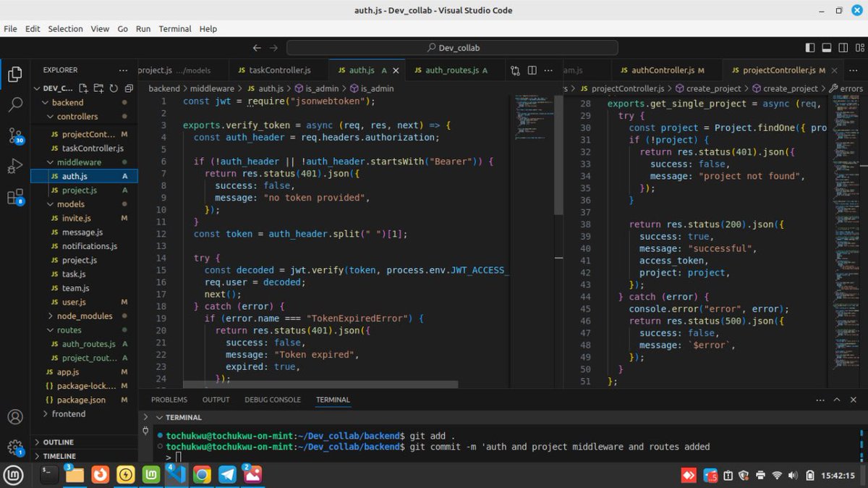Click the Dev_collab command center search box
The image size is (868, 488).
[x=453, y=48]
